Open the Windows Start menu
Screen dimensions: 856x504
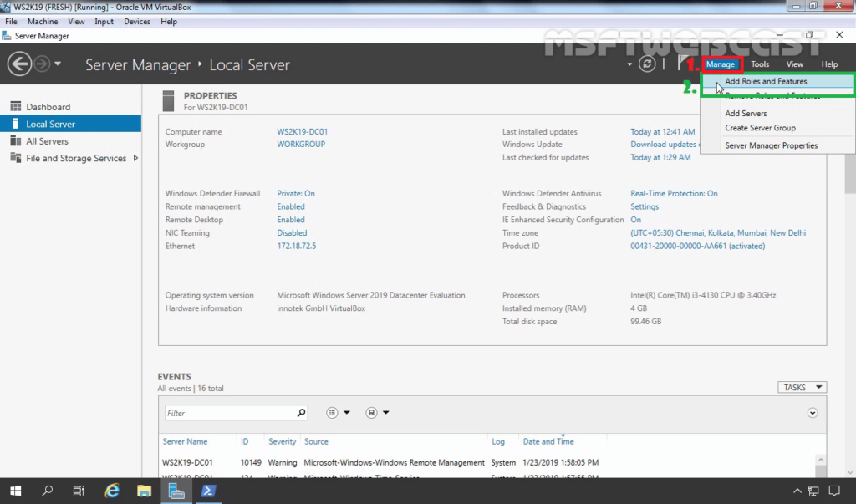(x=15, y=491)
